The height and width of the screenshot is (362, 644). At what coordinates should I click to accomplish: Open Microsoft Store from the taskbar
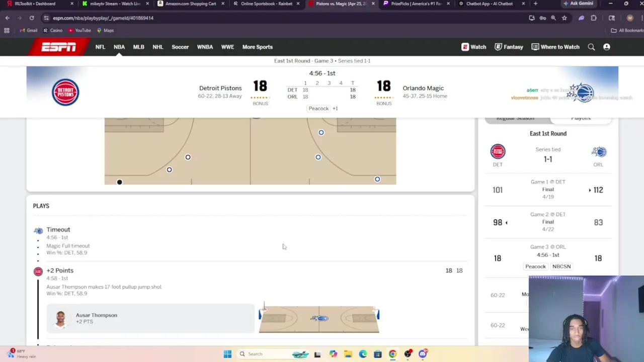378,354
